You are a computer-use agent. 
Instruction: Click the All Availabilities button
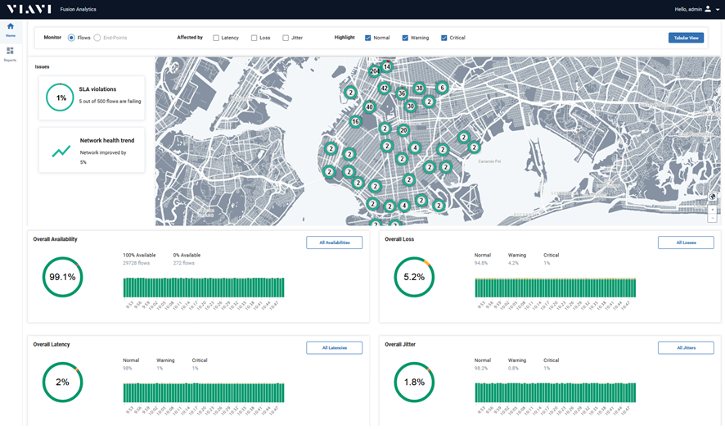click(x=334, y=242)
